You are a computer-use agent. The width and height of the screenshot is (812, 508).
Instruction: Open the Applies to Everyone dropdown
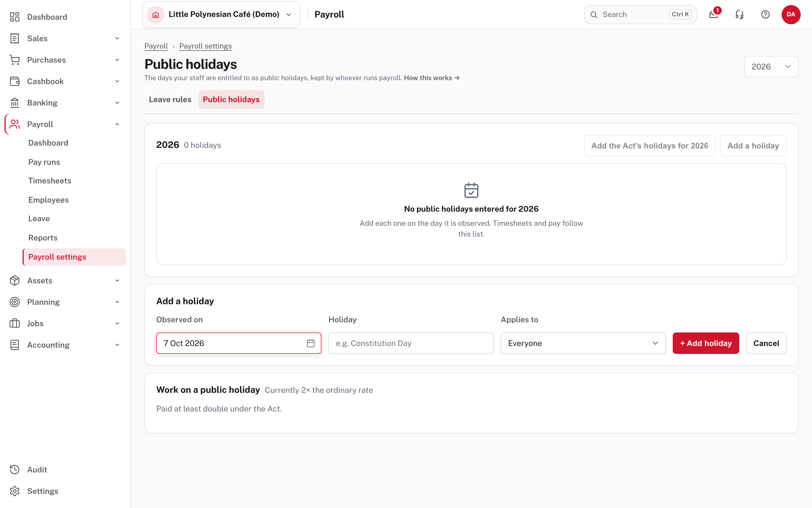pyautogui.click(x=583, y=343)
